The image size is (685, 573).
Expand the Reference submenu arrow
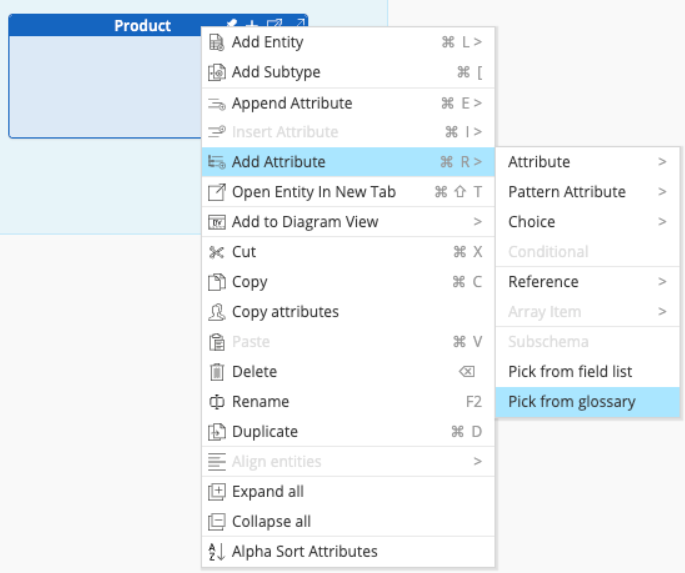click(x=662, y=282)
